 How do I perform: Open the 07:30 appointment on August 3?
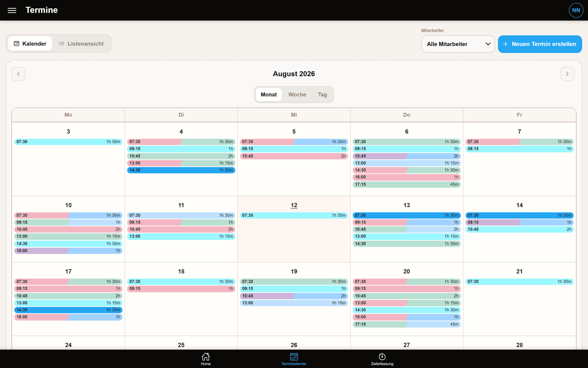tap(68, 142)
